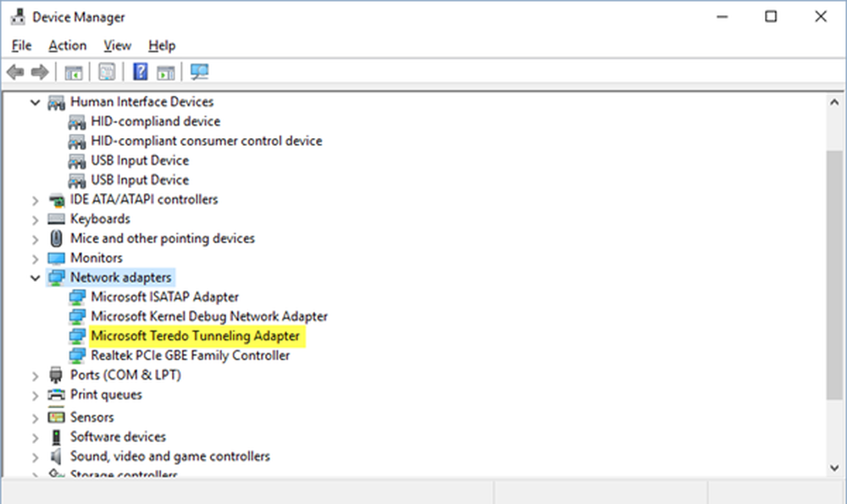Select the HID-compliand device entry
The height and width of the screenshot is (504, 847).
click(x=156, y=121)
